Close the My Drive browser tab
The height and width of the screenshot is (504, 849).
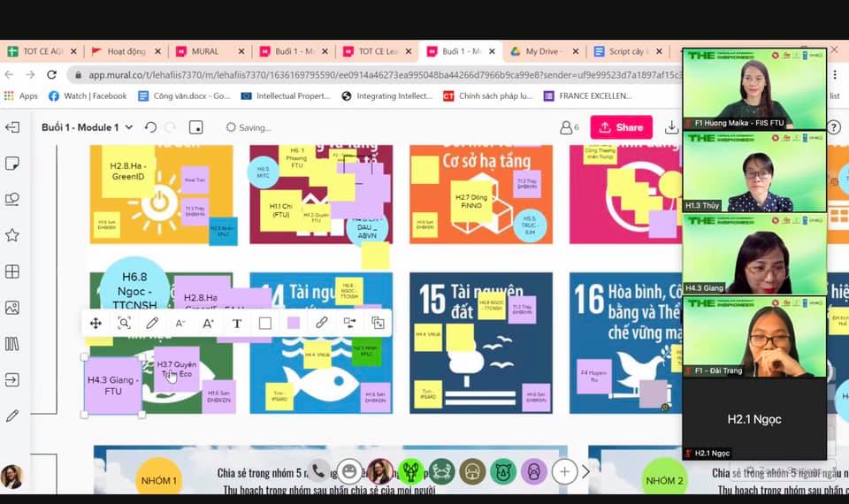[x=576, y=51]
